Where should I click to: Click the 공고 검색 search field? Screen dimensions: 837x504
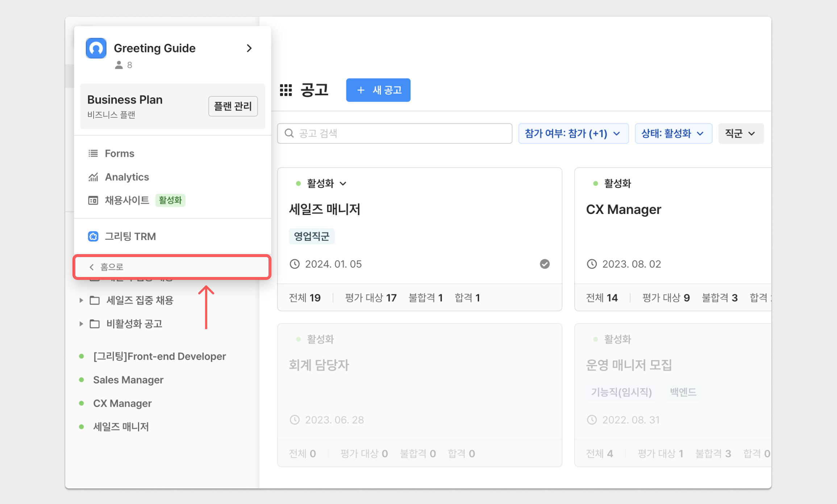coord(395,134)
